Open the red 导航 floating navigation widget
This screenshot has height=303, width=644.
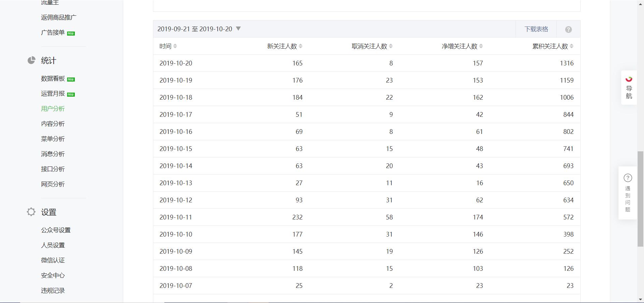629,88
